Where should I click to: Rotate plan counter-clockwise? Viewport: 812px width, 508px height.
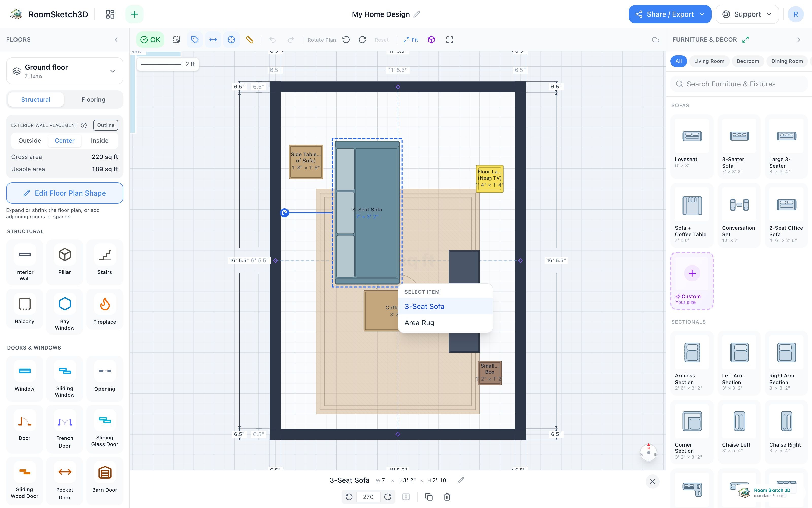click(x=346, y=40)
